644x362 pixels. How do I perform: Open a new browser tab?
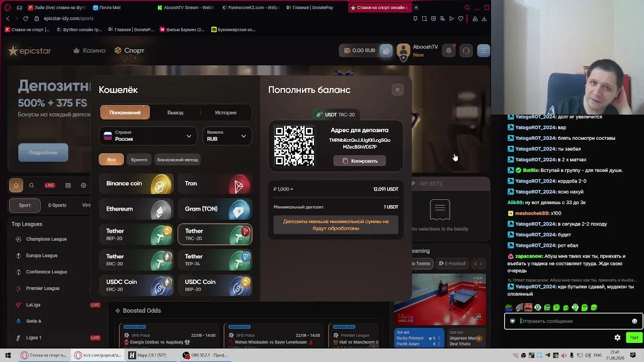(x=416, y=8)
